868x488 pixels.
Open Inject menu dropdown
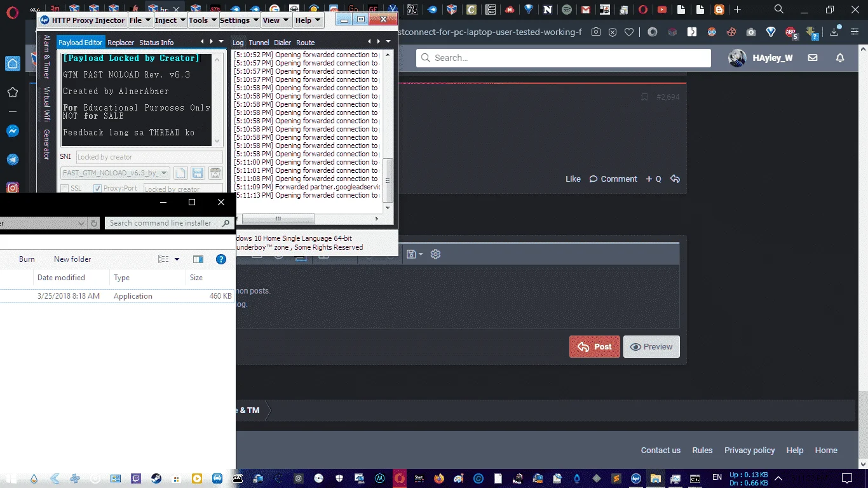click(x=170, y=20)
